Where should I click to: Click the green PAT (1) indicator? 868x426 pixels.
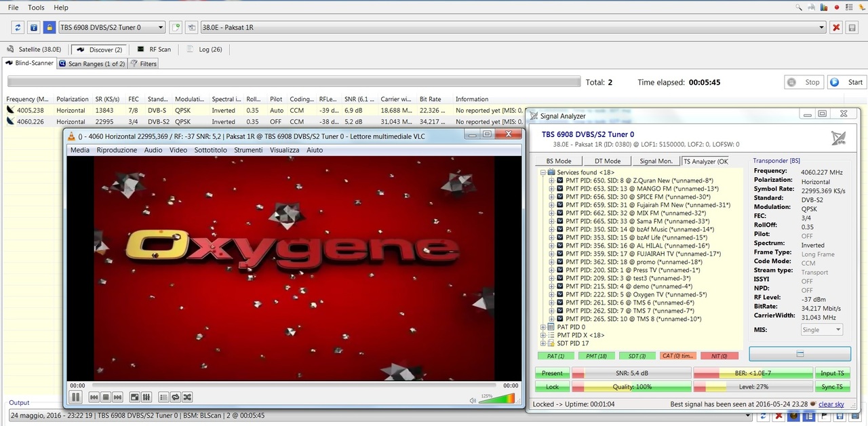tap(556, 356)
